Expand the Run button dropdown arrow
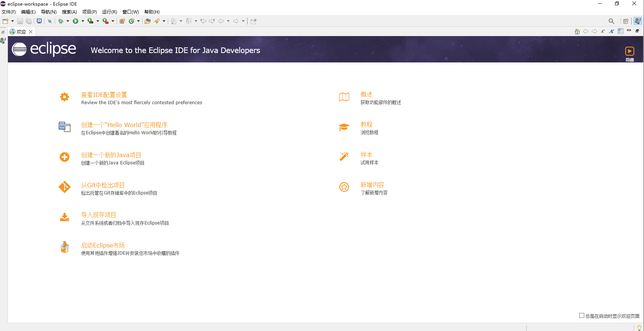644x331 pixels. pyautogui.click(x=83, y=21)
